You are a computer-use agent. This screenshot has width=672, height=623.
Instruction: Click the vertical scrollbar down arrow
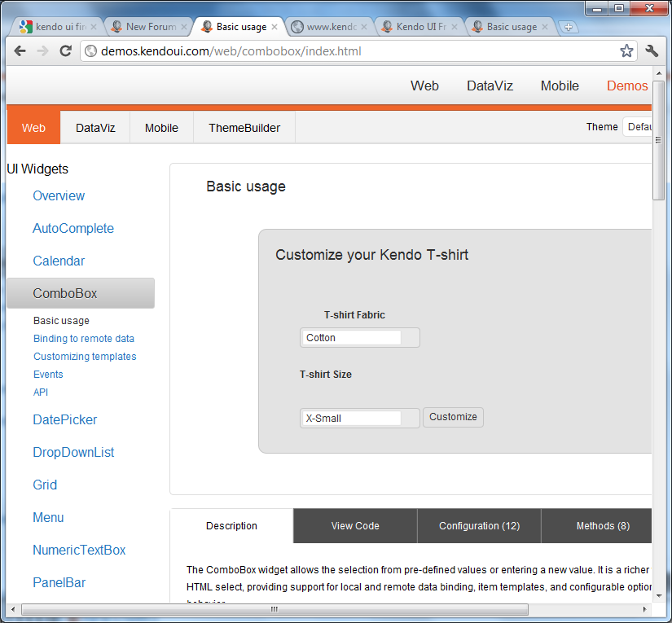pyautogui.click(x=659, y=596)
